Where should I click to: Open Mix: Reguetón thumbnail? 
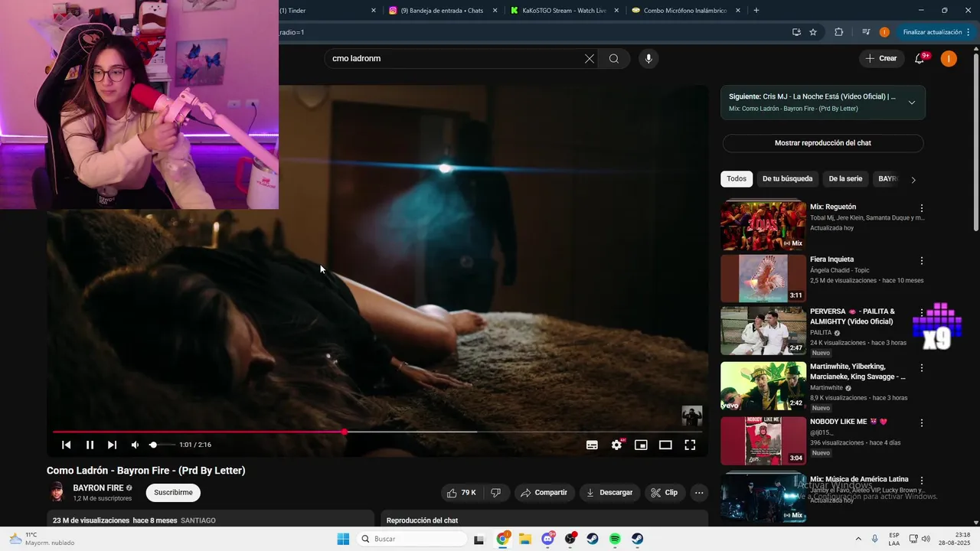(x=763, y=226)
